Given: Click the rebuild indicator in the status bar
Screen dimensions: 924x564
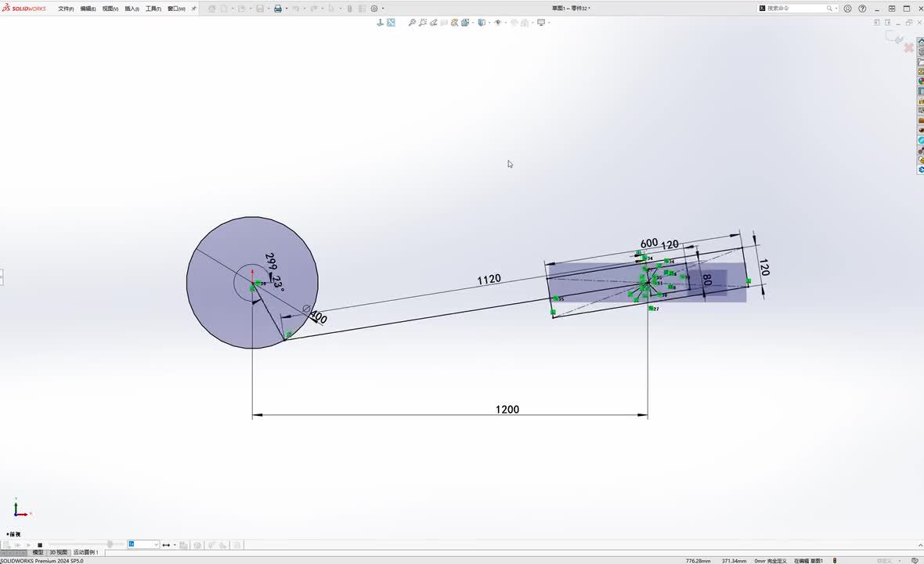Looking at the screenshot, I should (835, 561).
